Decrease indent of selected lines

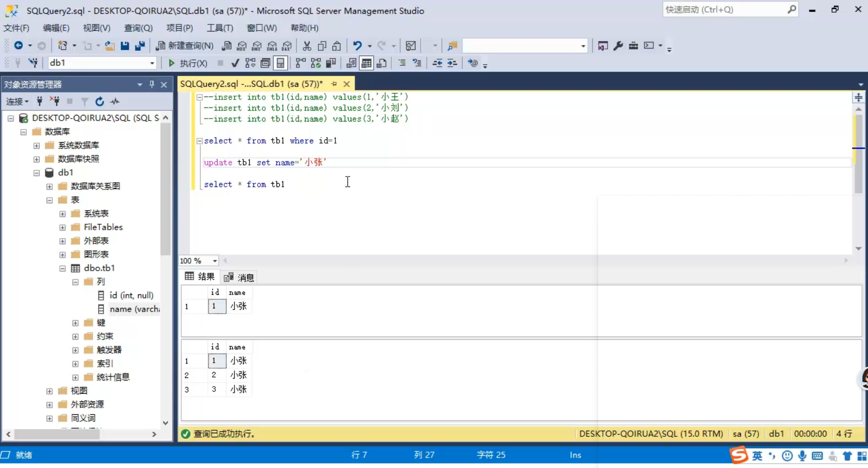(438, 63)
